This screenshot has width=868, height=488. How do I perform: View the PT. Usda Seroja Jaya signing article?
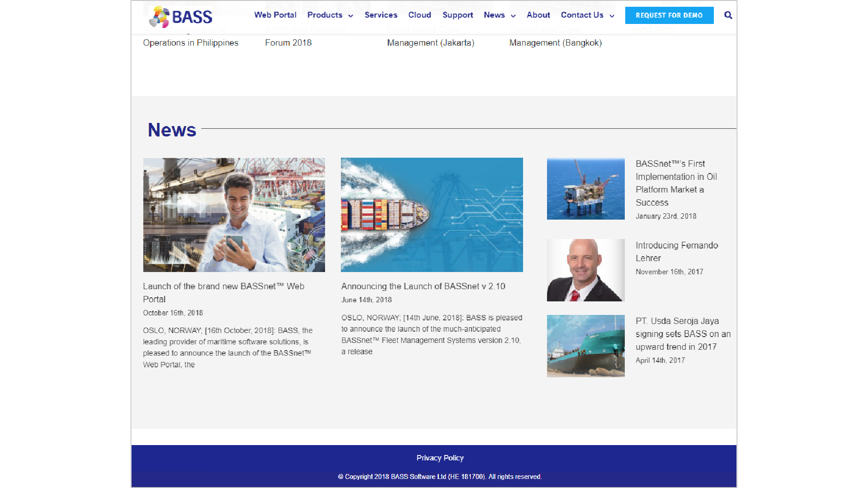coord(683,334)
